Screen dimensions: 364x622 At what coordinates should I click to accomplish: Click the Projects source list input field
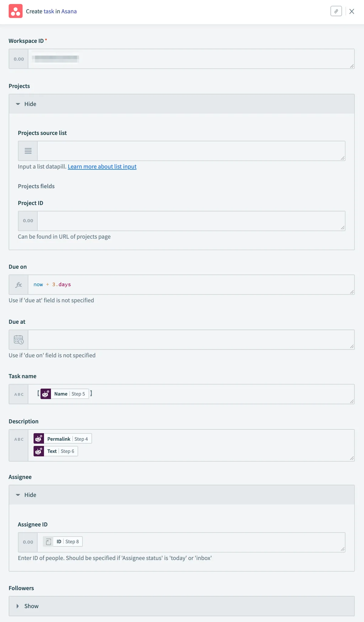pos(190,151)
